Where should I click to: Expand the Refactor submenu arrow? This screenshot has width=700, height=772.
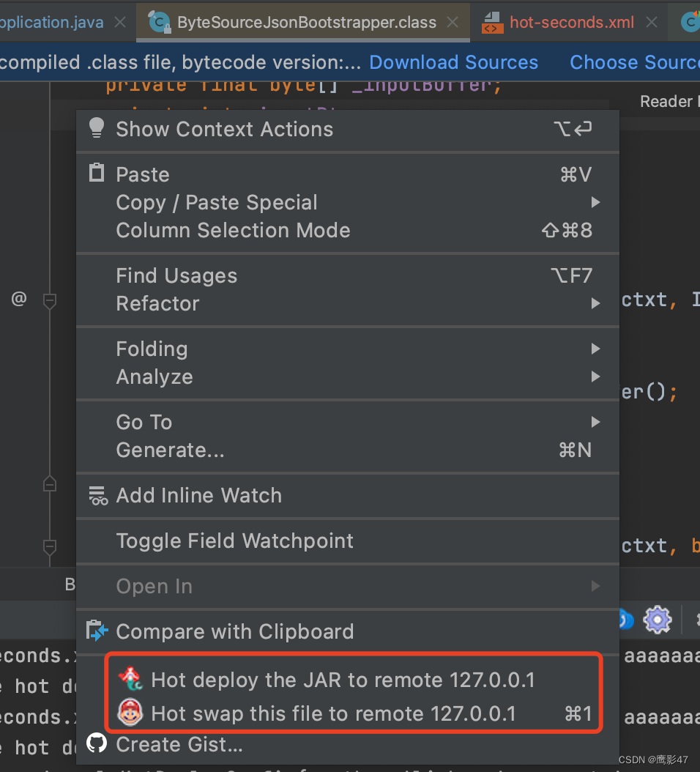[x=595, y=303]
